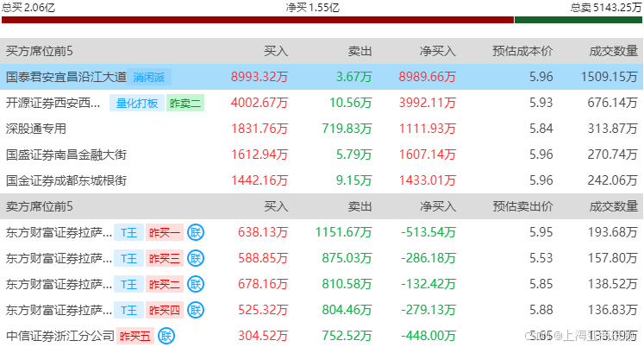The height and width of the screenshot is (347, 644).
Task: Click 成交数量 column header in the seller section
Action: pyautogui.click(x=614, y=206)
